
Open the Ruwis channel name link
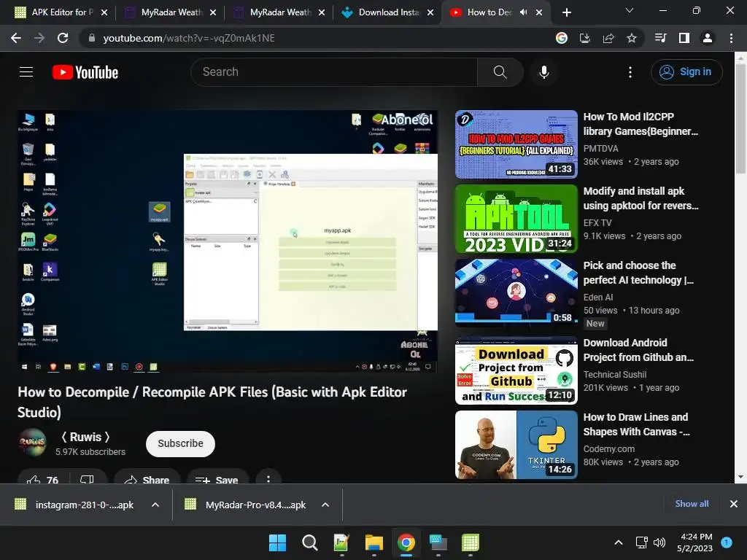(x=86, y=437)
